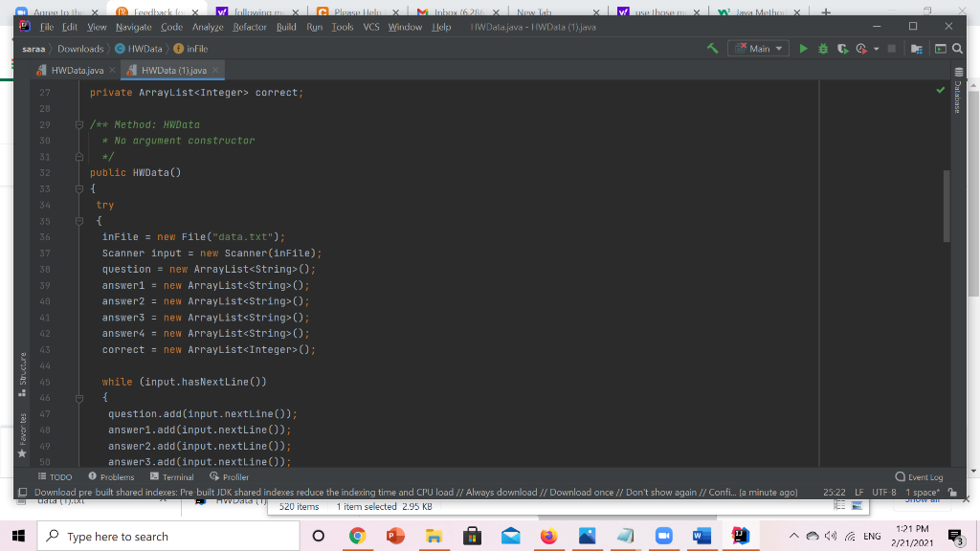Open the Refactor menu

pyautogui.click(x=250, y=27)
